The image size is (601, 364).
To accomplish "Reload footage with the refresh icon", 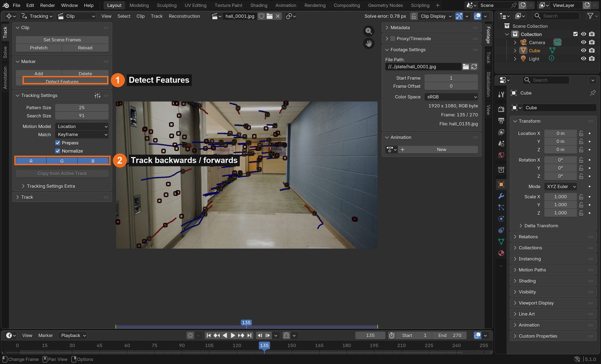I will (x=474, y=66).
